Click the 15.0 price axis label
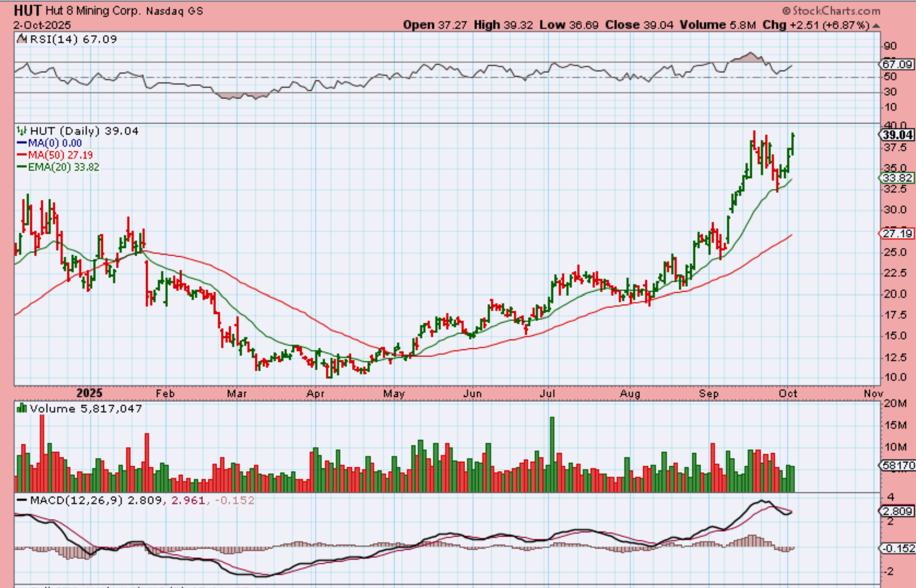 point(895,336)
